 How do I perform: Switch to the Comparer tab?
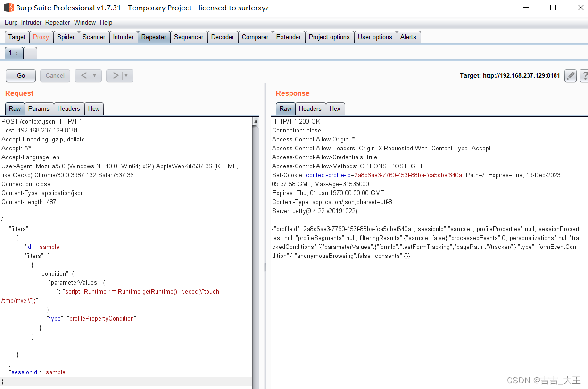(x=255, y=37)
